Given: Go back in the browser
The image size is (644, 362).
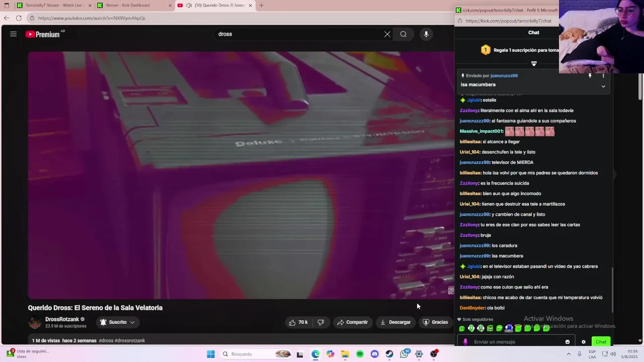Looking at the screenshot, I should (7, 18).
